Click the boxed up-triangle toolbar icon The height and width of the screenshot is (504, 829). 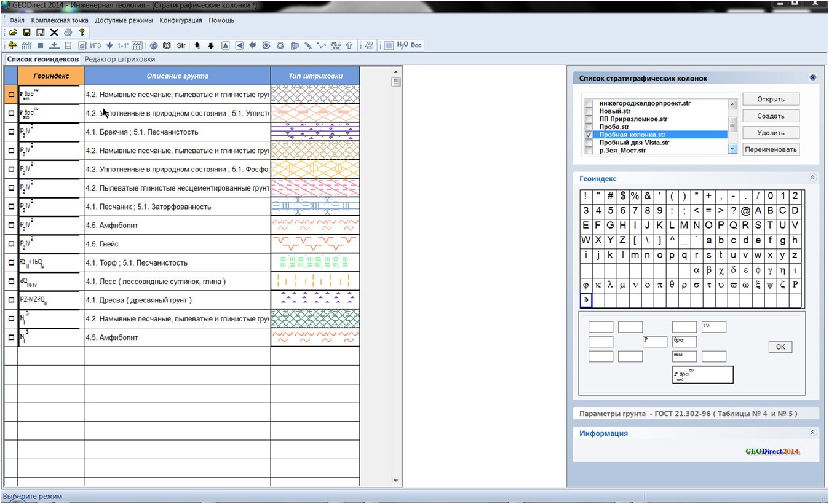(226, 45)
